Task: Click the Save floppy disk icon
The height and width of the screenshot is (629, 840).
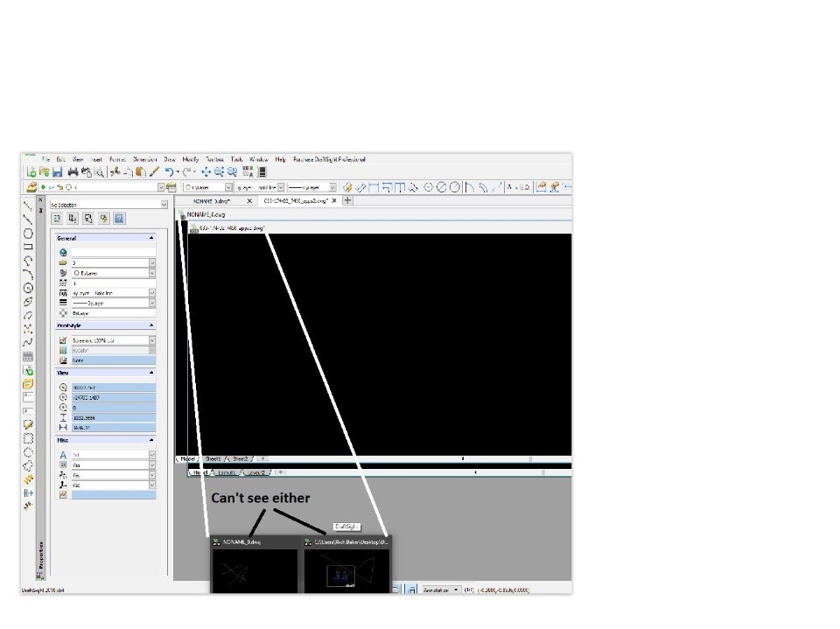Action: (x=58, y=172)
